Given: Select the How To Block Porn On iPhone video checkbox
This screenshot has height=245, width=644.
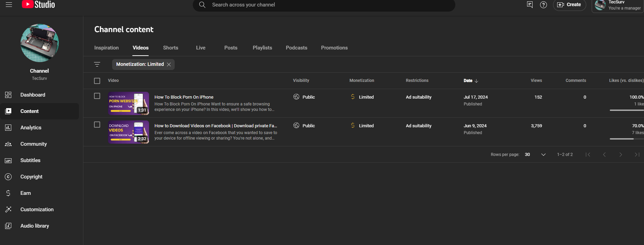Looking at the screenshot, I should point(97,96).
